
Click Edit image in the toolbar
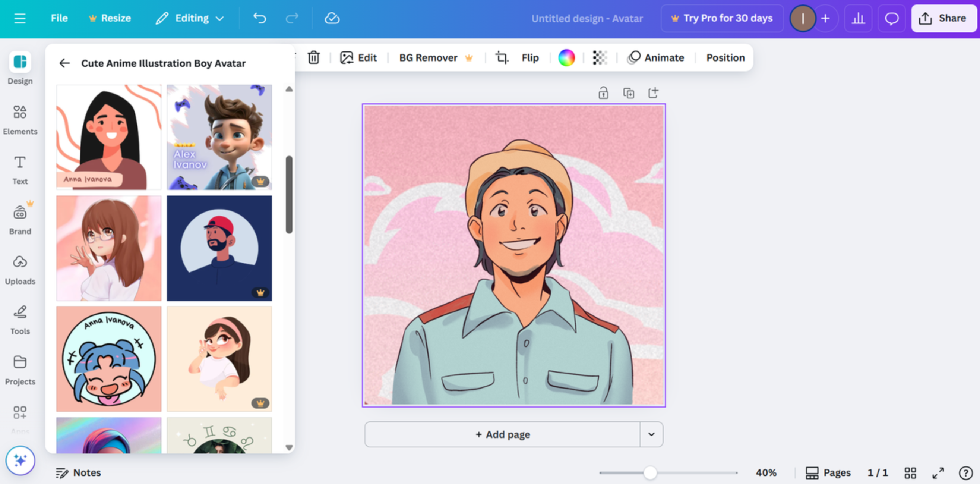358,57
